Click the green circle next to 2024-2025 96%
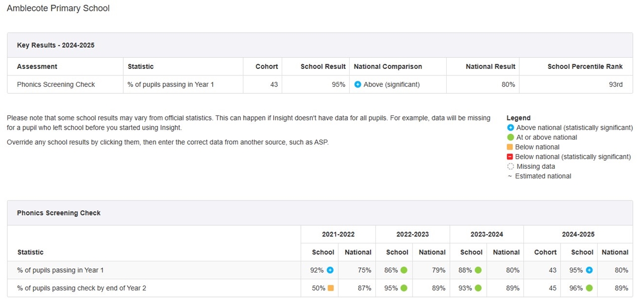644x304 pixels. [589, 288]
